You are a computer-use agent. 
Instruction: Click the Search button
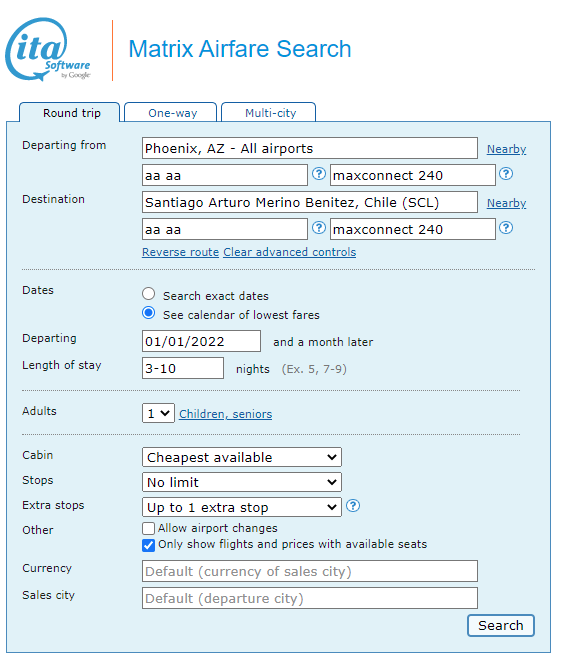pos(501,625)
